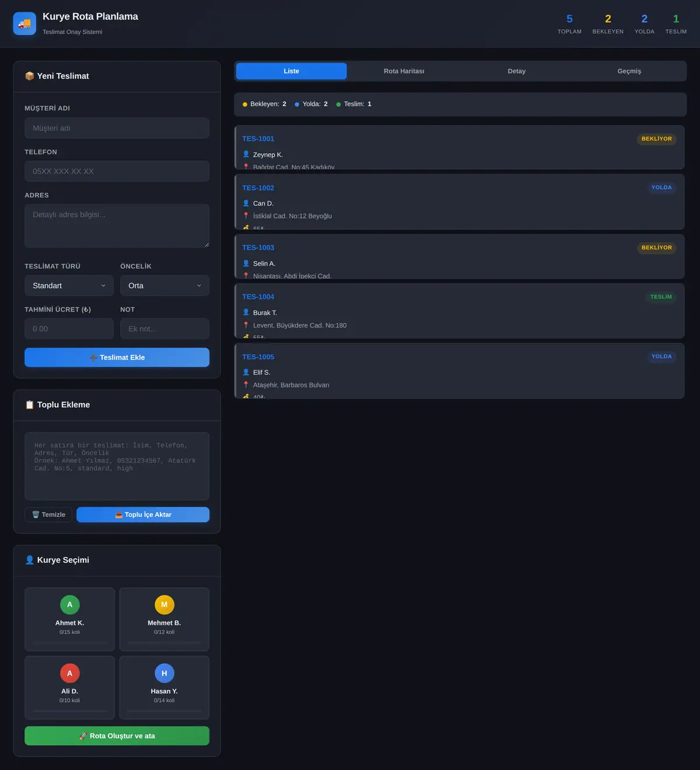This screenshot has width=700, height=770.
Task: Select courier Mehmet B. yellow avatar
Action: click(164, 605)
